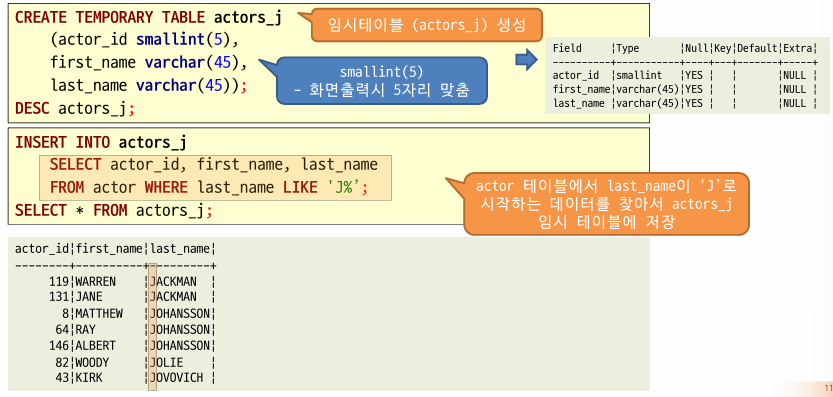Click last name 'JOLIE' in the result

coord(167,363)
